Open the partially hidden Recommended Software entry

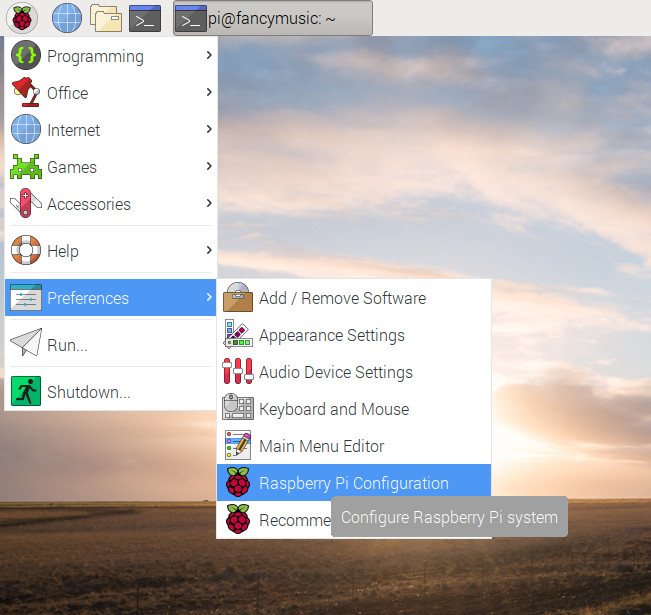coord(274,519)
